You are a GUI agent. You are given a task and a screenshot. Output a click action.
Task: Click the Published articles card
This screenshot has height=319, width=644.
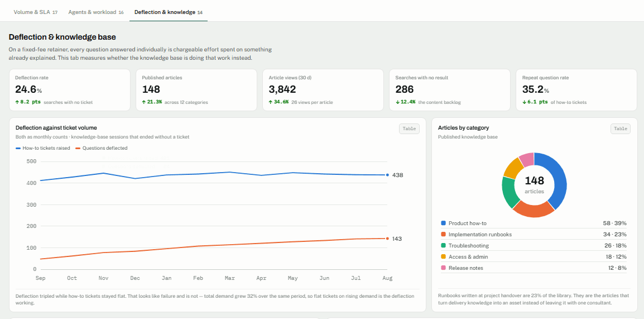(196, 90)
